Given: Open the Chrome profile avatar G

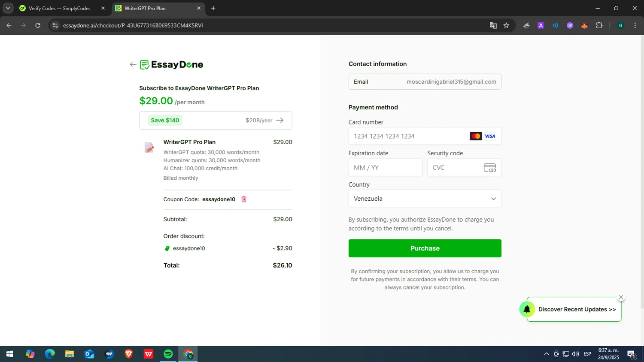Looking at the screenshot, I should (x=620, y=25).
